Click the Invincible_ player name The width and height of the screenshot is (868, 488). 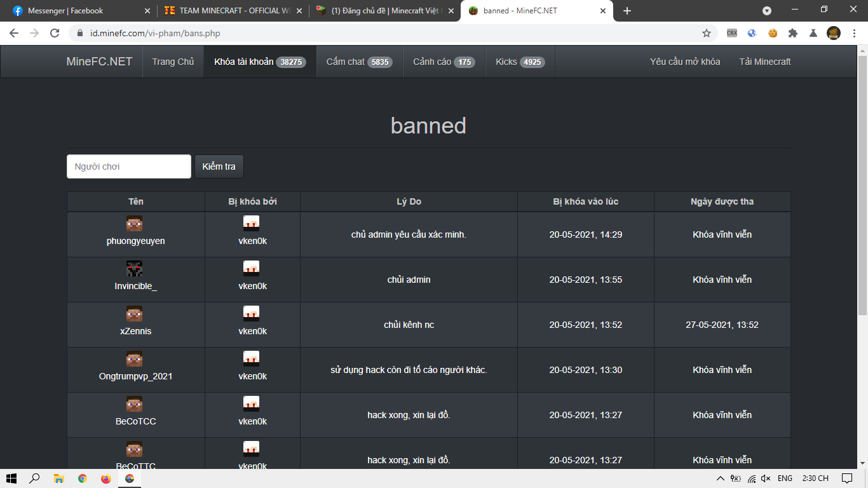tap(135, 286)
